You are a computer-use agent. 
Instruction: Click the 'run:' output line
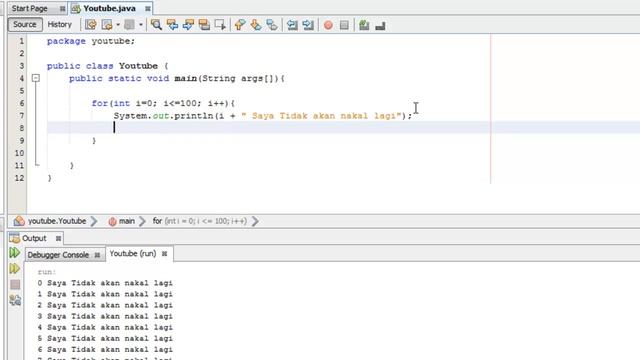(x=47, y=272)
